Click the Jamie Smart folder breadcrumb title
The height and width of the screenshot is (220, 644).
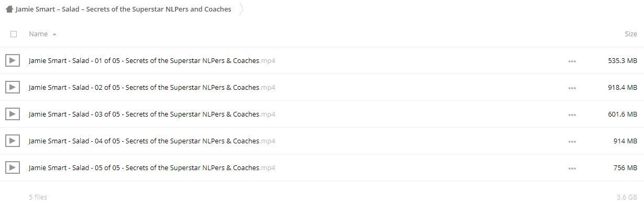coord(123,9)
